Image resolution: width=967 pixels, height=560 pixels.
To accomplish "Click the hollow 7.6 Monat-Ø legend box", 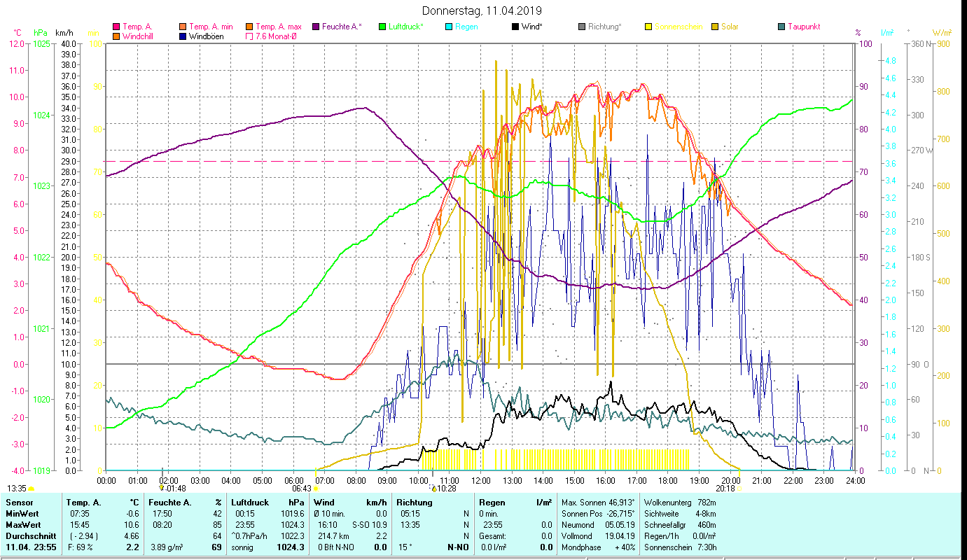I will (249, 36).
